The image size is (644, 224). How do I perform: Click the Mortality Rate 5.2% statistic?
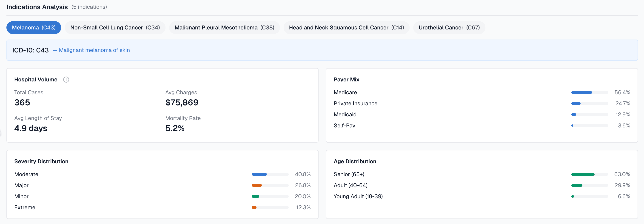coord(175,128)
